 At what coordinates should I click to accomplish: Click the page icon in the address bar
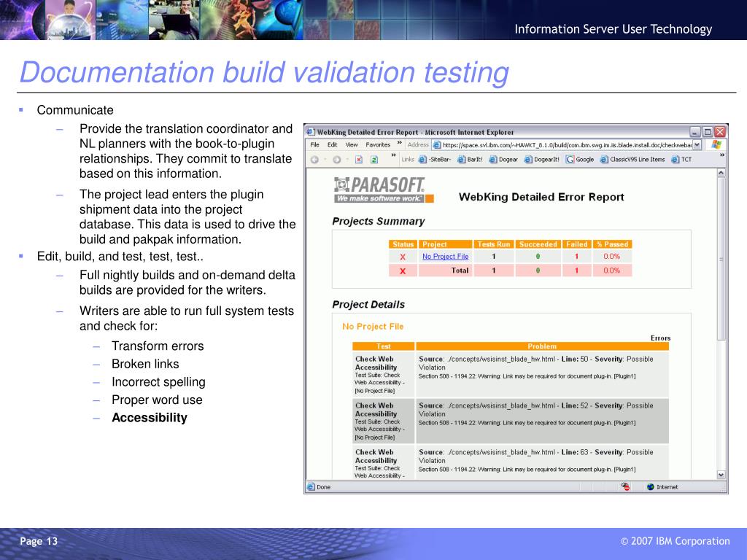point(437,145)
